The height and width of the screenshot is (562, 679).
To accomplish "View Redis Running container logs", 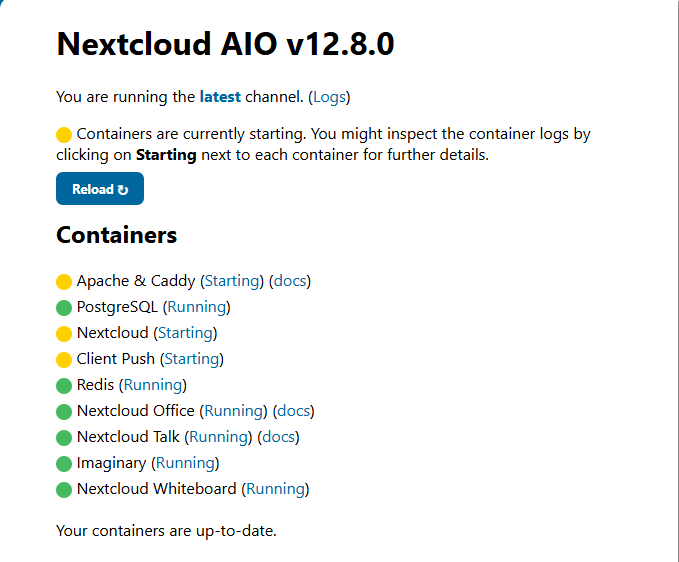I will click(153, 385).
